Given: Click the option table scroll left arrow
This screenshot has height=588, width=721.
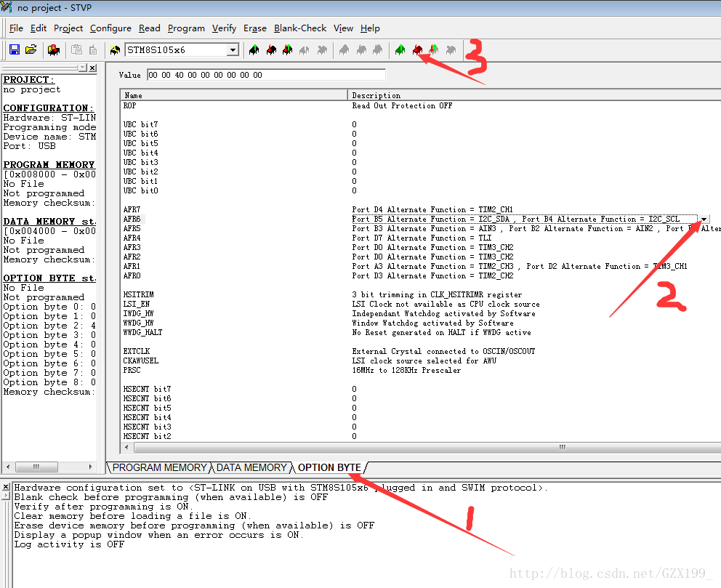Looking at the screenshot, I should [x=126, y=447].
